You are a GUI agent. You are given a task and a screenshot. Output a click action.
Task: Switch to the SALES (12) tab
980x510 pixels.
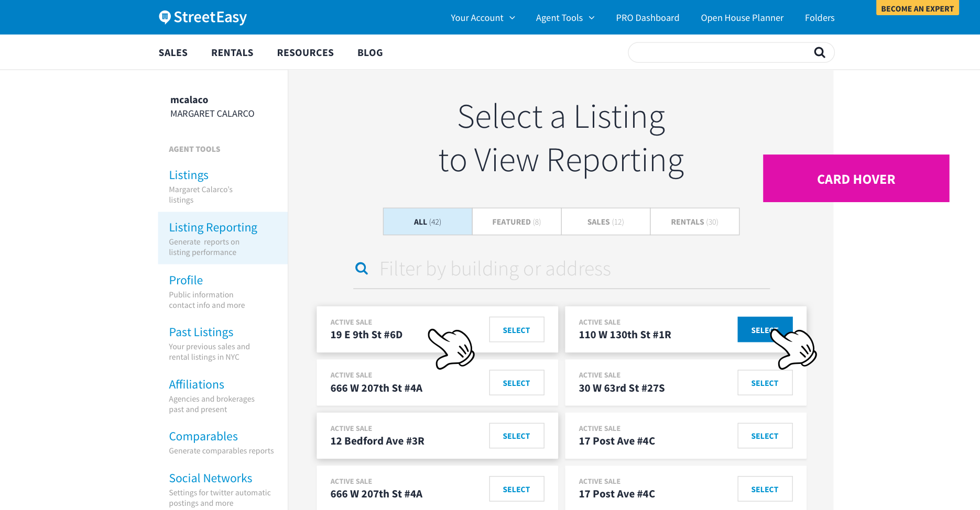click(606, 221)
